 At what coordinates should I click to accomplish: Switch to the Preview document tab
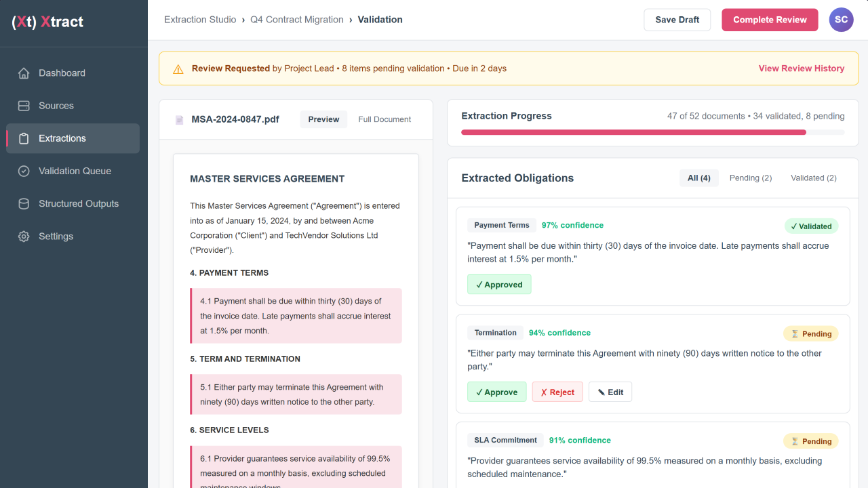[x=323, y=119]
